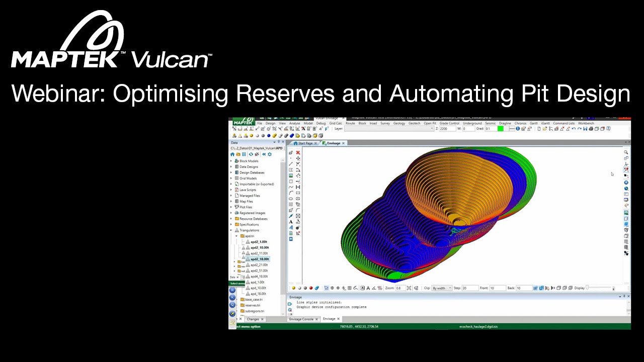The width and height of the screenshot is (644, 362).
Task: Switch to the Envisage Console tab
Action: 301,319
